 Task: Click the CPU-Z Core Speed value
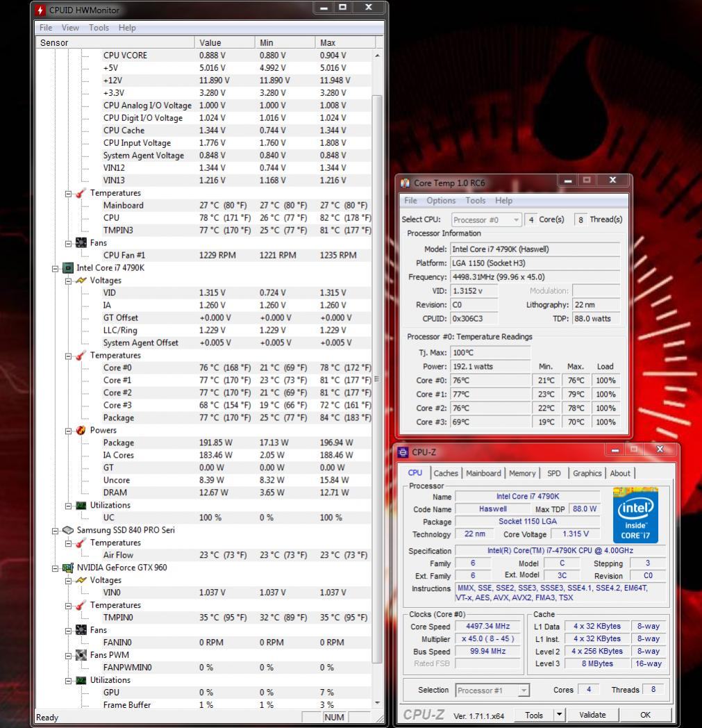[487, 627]
